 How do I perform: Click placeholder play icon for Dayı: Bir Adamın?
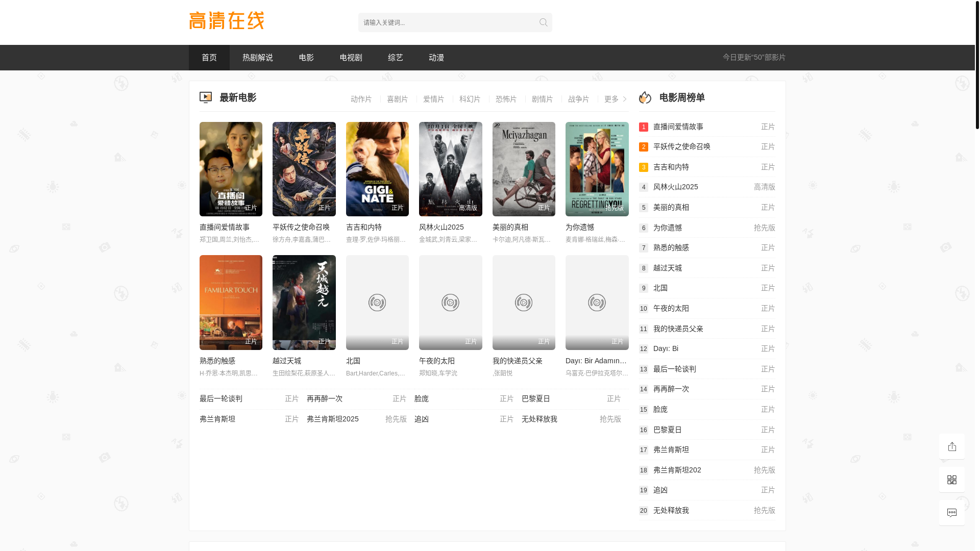[x=597, y=303]
